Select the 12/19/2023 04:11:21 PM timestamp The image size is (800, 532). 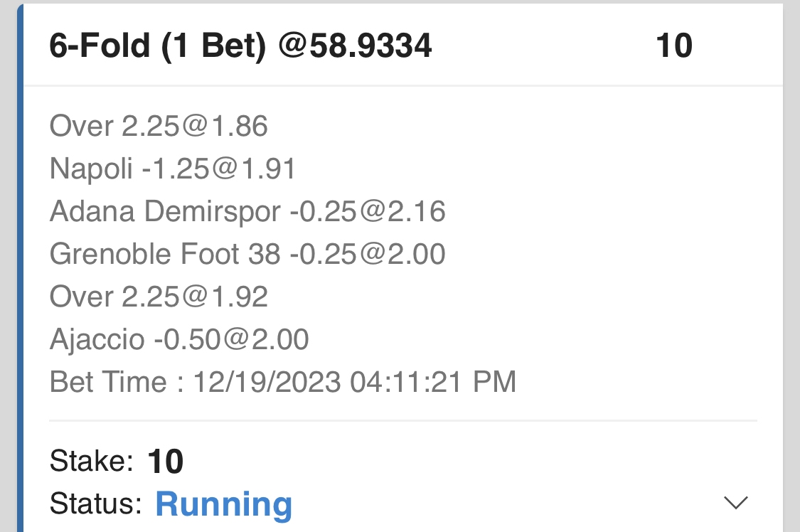click(x=354, y=383)
